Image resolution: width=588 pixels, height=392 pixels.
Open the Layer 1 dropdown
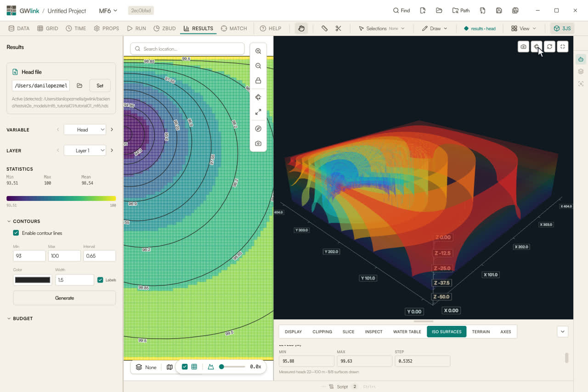pyautogui.click(x=85, y=151)
